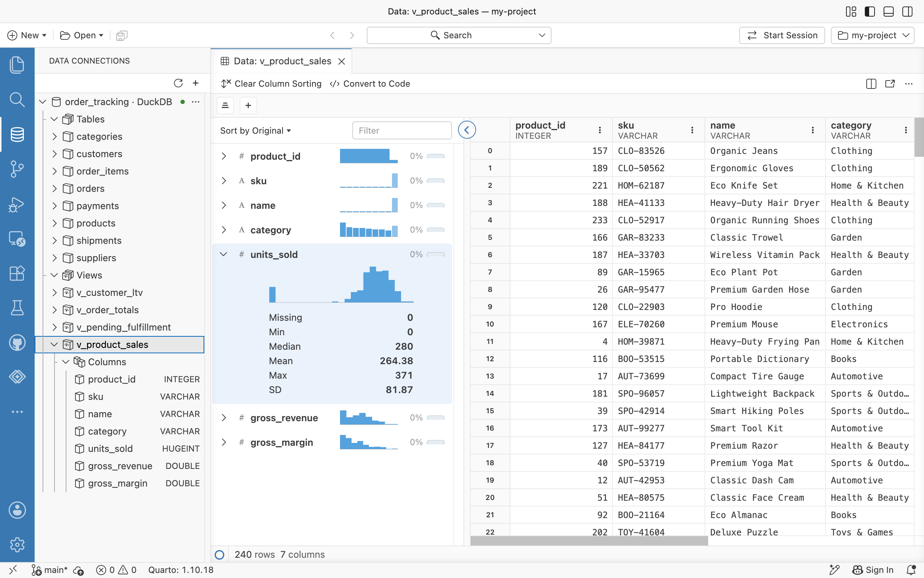Click the Filter input in summary panel
This screenshot has width=924, height=578.
pos(402,131)
